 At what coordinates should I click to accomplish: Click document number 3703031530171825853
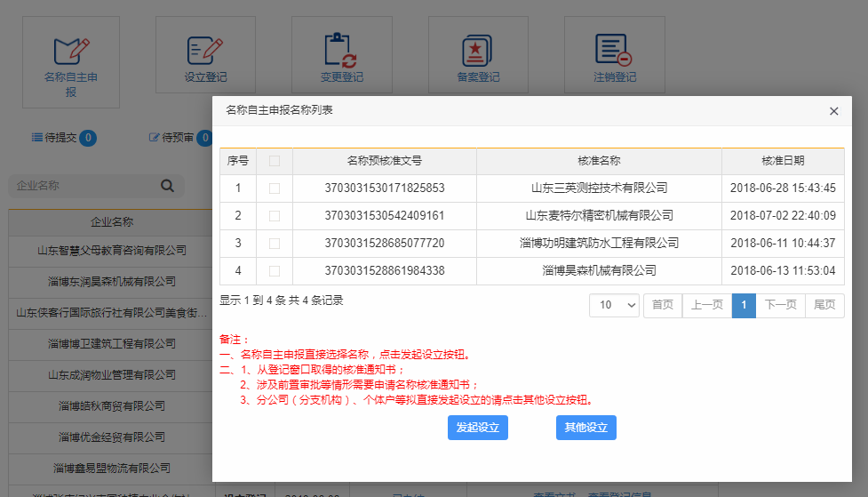(x=385, y=188)
